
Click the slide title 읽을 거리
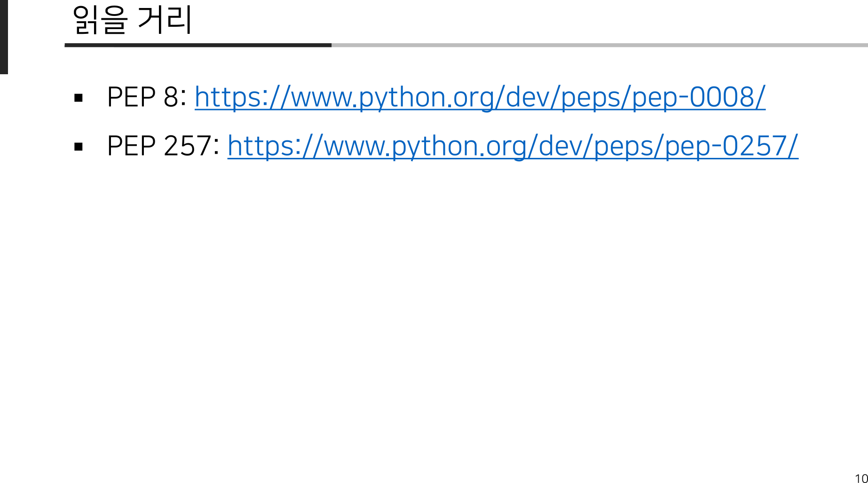click(x=133, y=21)
